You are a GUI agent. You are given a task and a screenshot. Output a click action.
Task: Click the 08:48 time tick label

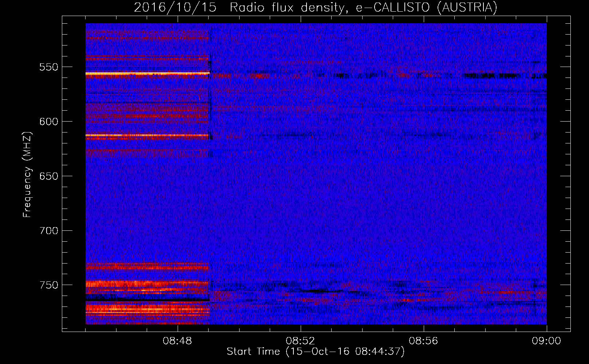point(178,341)
